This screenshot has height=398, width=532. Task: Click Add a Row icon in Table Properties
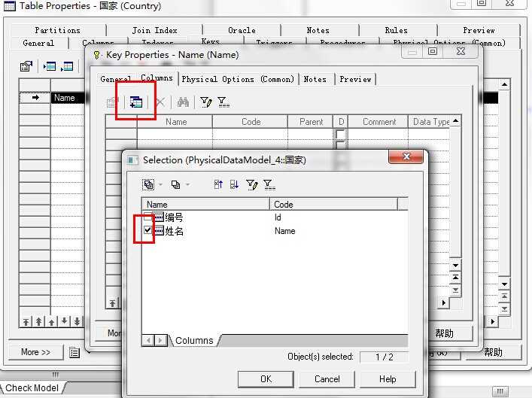tap(67, 66)
